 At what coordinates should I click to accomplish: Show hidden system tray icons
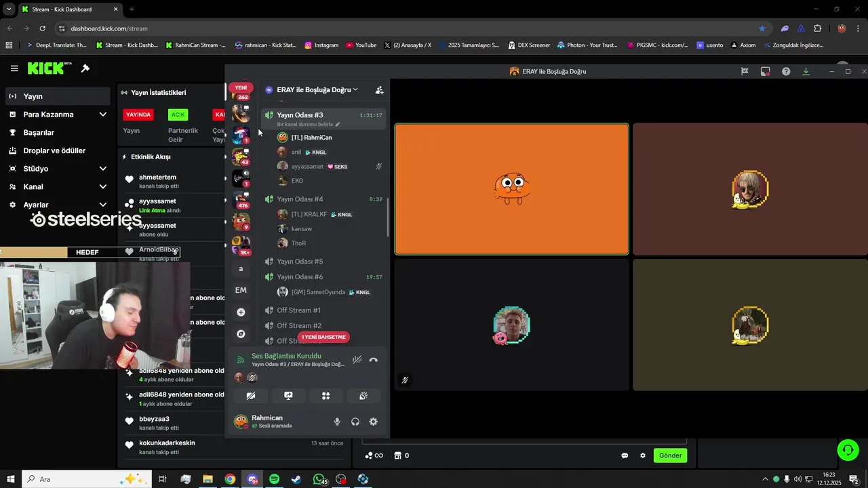765,479
